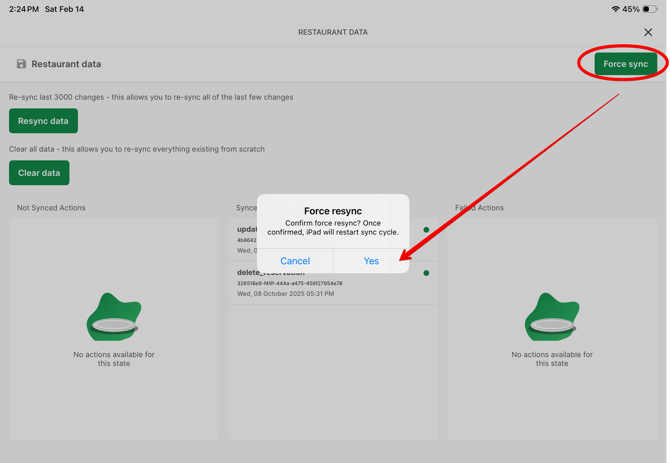Open the delete_reservation synced action entry
This screenshot has width=670, height=463.
point(320,285)
